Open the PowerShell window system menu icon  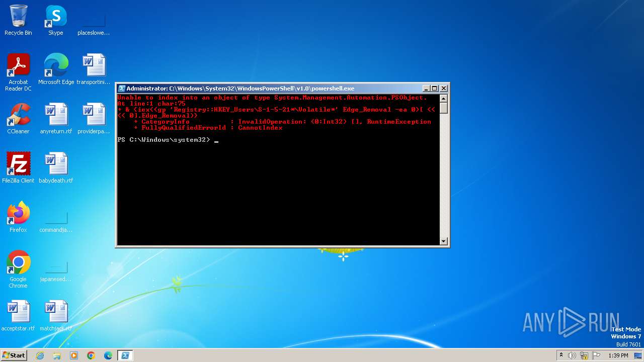[x=121, y=88]
